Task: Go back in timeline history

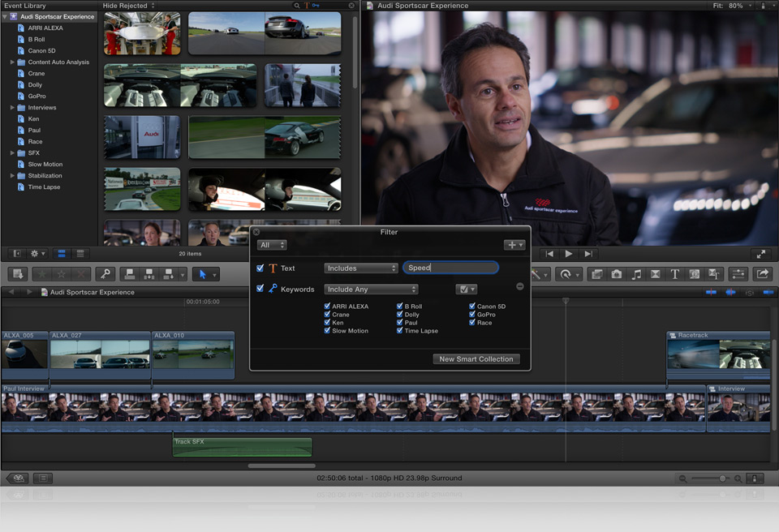Action: click(11, 292)
